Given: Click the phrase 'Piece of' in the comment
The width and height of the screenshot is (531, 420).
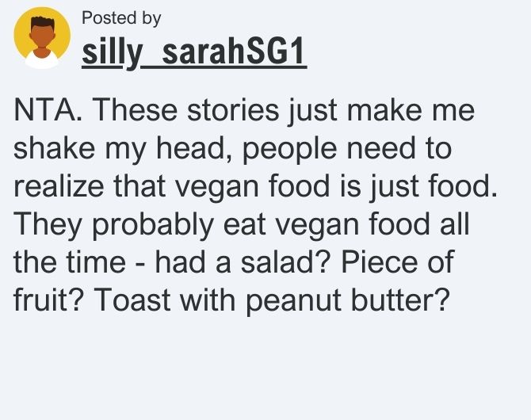Looking at the screenshot, I should 397,262.
